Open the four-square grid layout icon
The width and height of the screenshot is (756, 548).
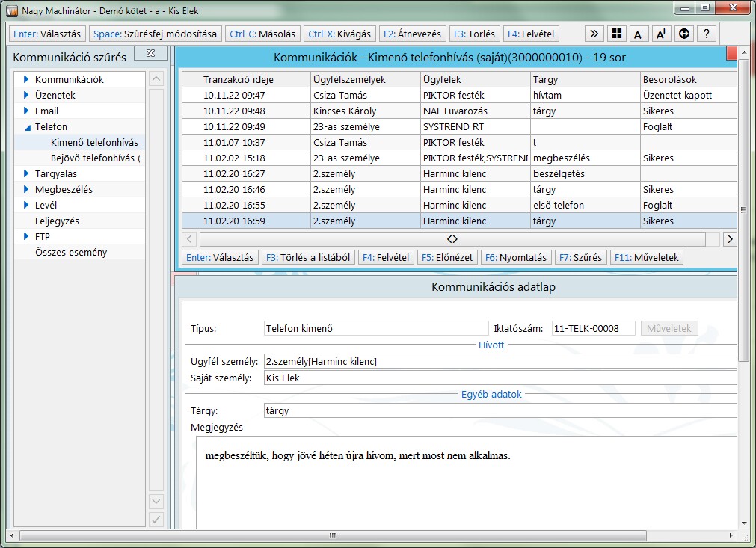click(x=616, y=34)
